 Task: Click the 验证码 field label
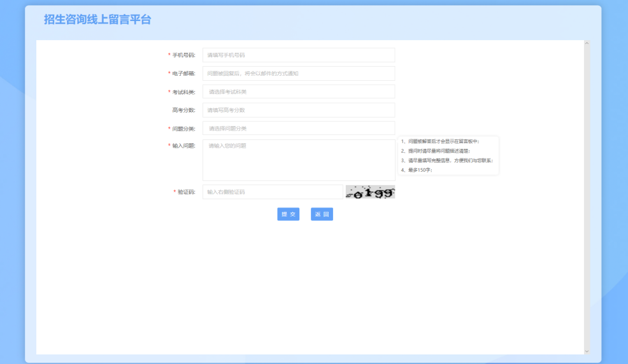tap(186, 192)
